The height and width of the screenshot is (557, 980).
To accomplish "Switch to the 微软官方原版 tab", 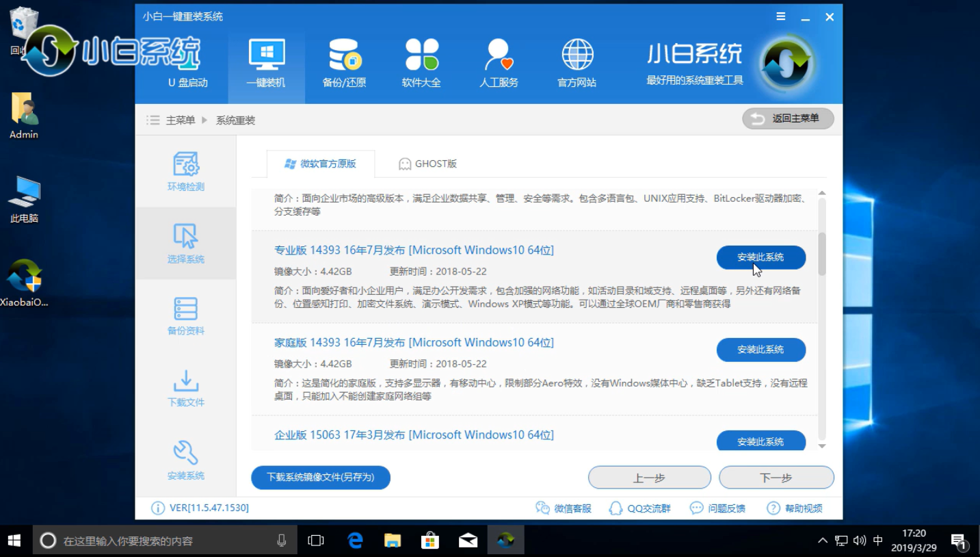I will (321, 164).
